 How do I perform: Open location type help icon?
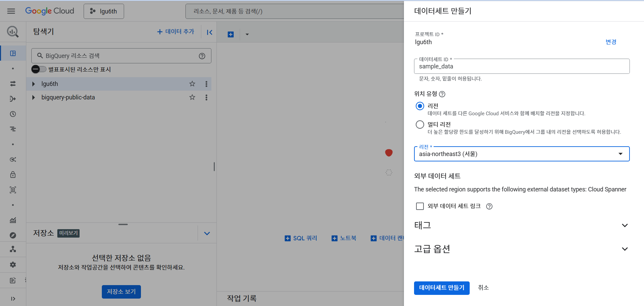(442, 94)
